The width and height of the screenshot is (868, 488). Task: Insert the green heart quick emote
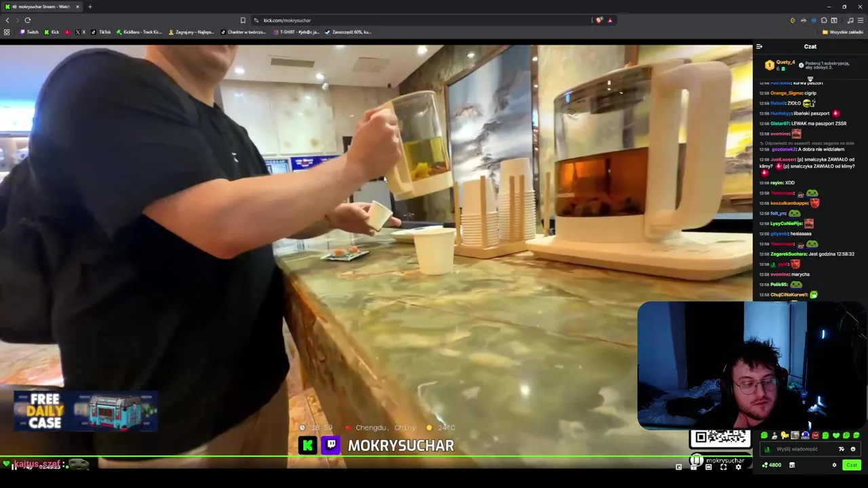[x=836, y=435]
